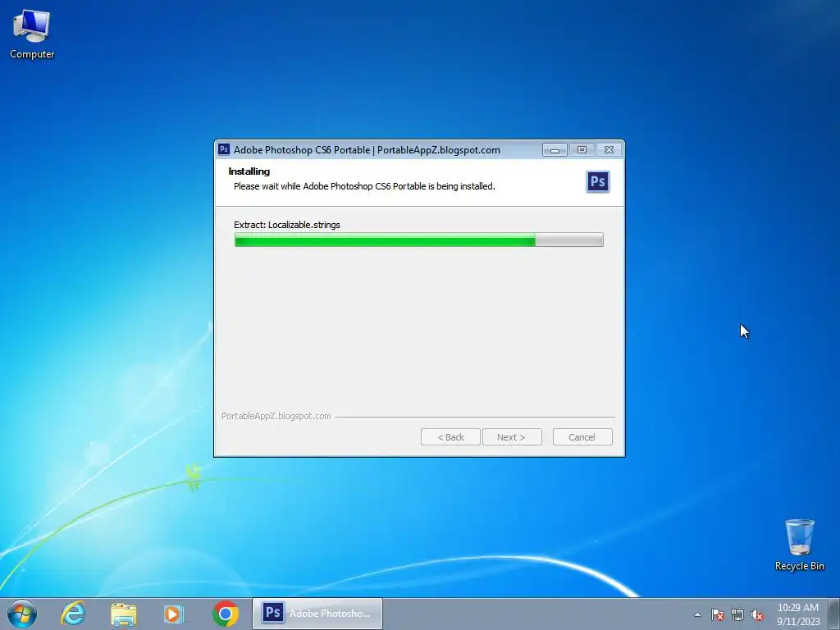Switch to Adobe Photoshop installer taskbar button

tap(317, 614)
